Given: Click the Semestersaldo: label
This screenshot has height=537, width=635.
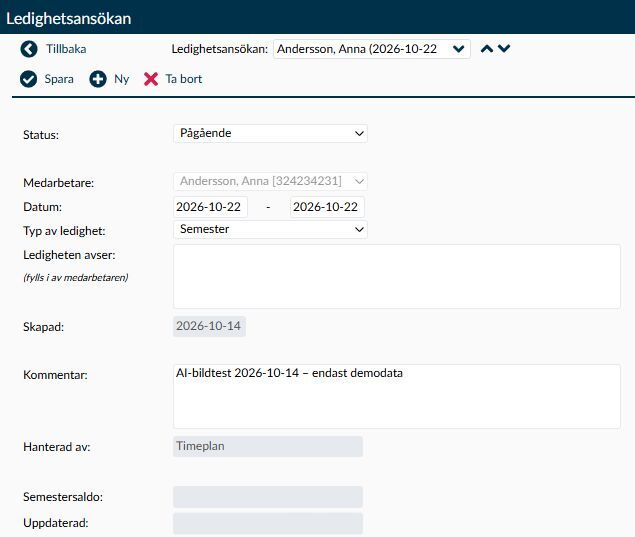Looking at the screenshot, I should click(63, 497).
